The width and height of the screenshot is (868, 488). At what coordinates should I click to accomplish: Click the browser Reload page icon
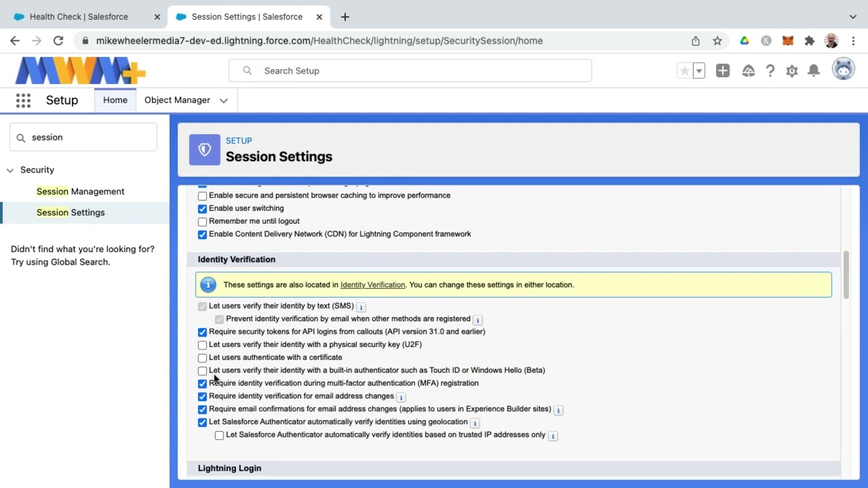pyautogui.click(x=58, y=41)
